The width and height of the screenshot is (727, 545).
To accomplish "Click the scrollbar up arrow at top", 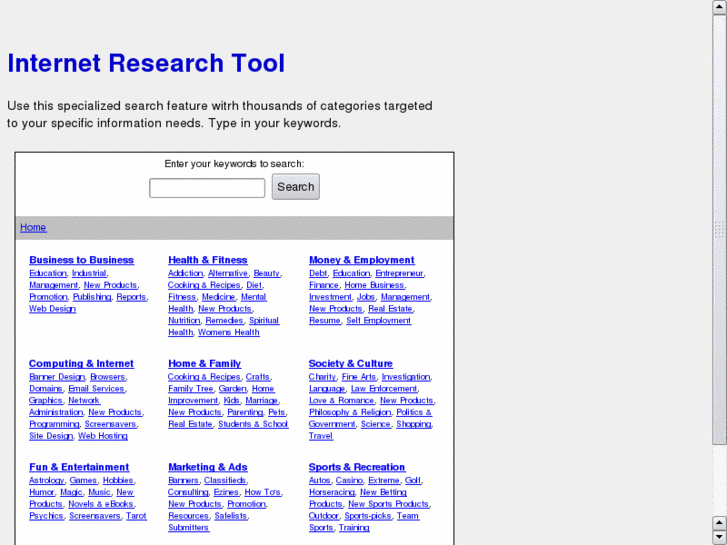I will click(x=719, y=7).
